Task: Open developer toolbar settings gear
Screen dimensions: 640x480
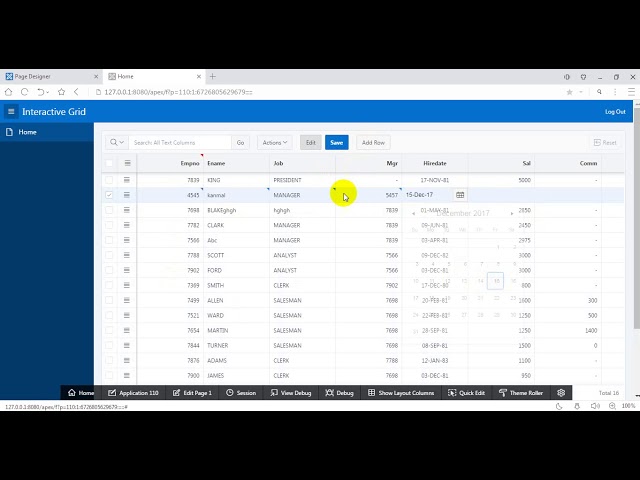Action: 561,393
